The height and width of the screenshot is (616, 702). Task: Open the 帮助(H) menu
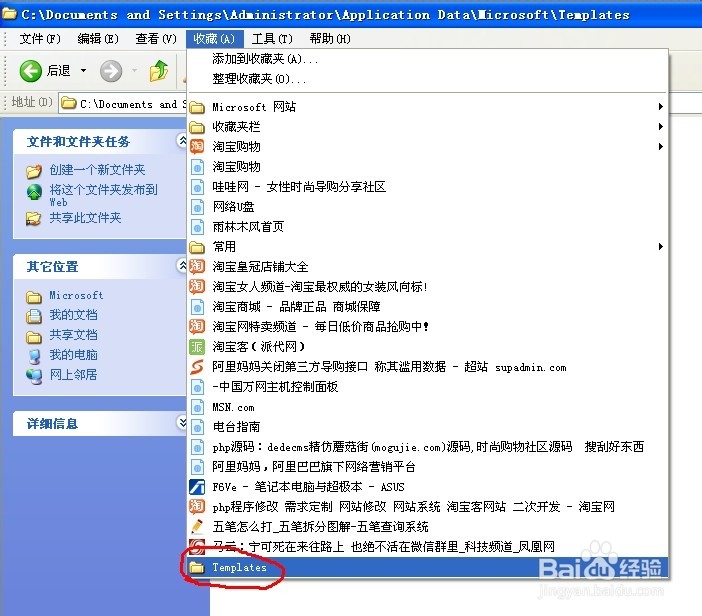tap(330, 39)
